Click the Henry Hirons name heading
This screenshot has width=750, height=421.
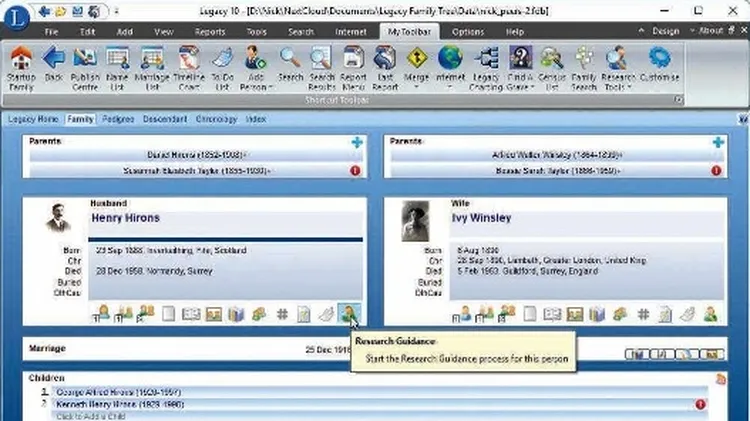click(125, 218)
